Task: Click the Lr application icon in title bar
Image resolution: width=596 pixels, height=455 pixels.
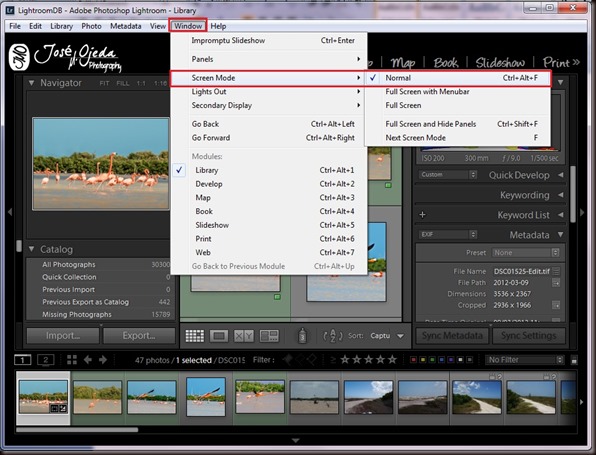Action: pos(10,10)
